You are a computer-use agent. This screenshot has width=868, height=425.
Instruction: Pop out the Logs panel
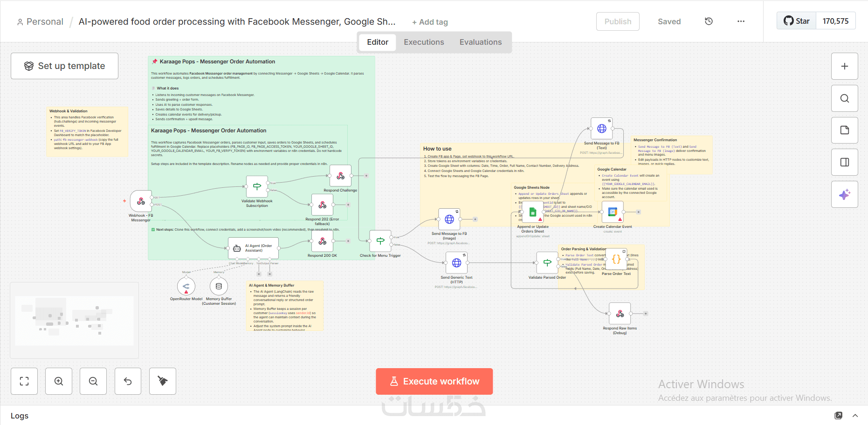839,416
